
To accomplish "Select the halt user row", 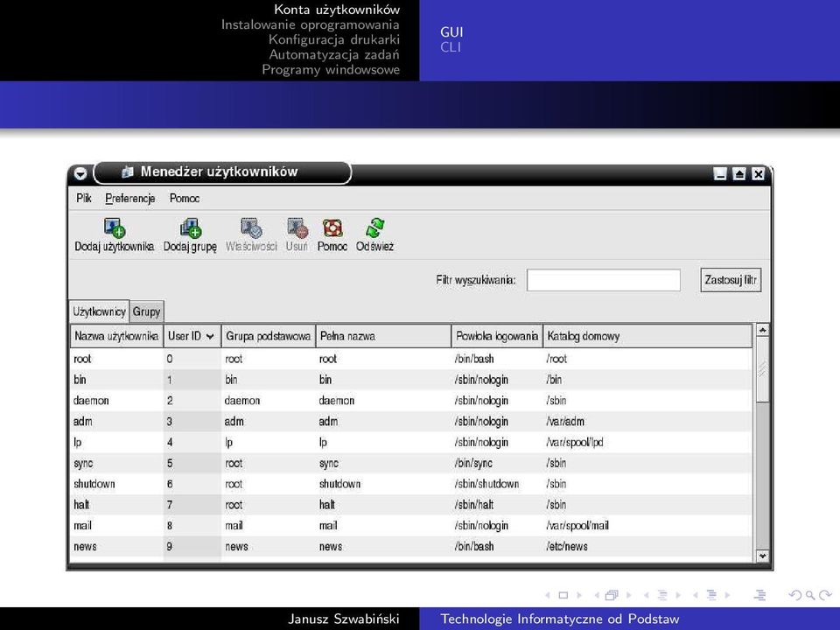I will [411, 505].
